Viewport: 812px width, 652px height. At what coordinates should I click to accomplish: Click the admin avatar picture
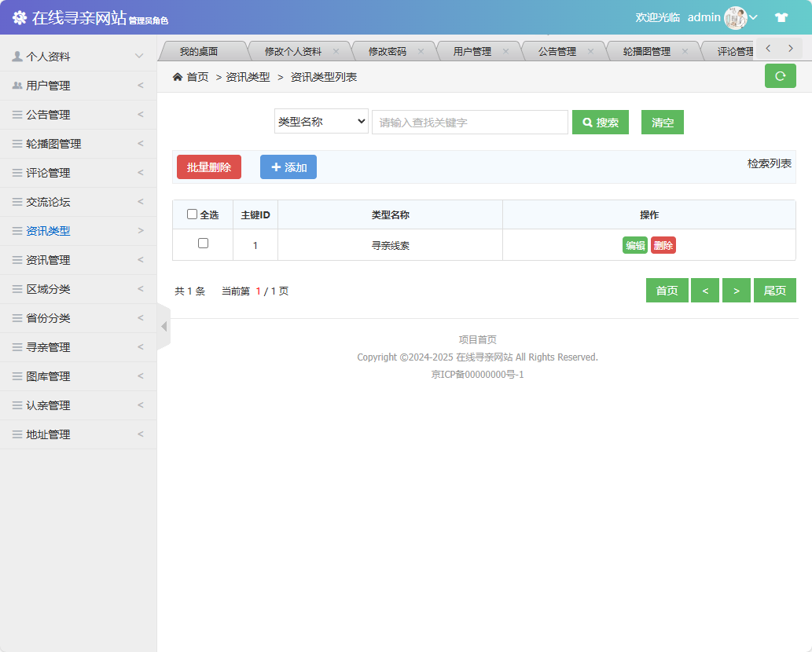[x=735, y=16]
